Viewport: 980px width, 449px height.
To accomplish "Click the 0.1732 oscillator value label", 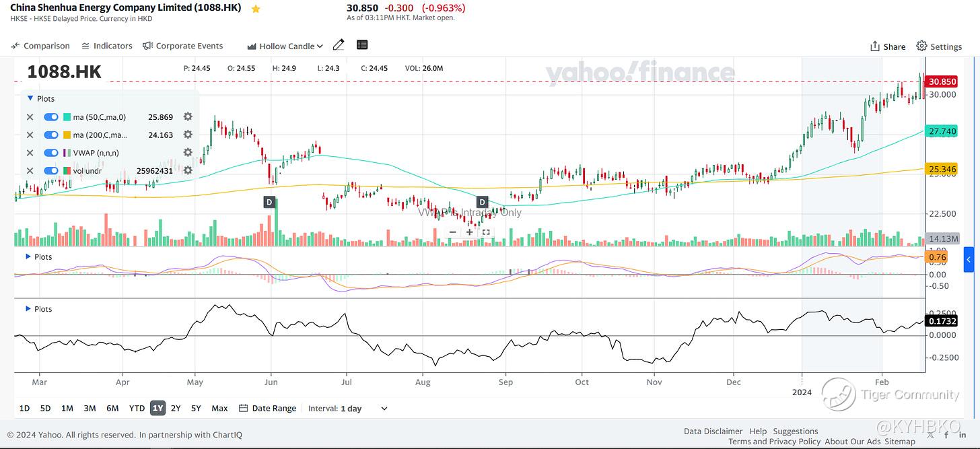I will coord(942,321).
